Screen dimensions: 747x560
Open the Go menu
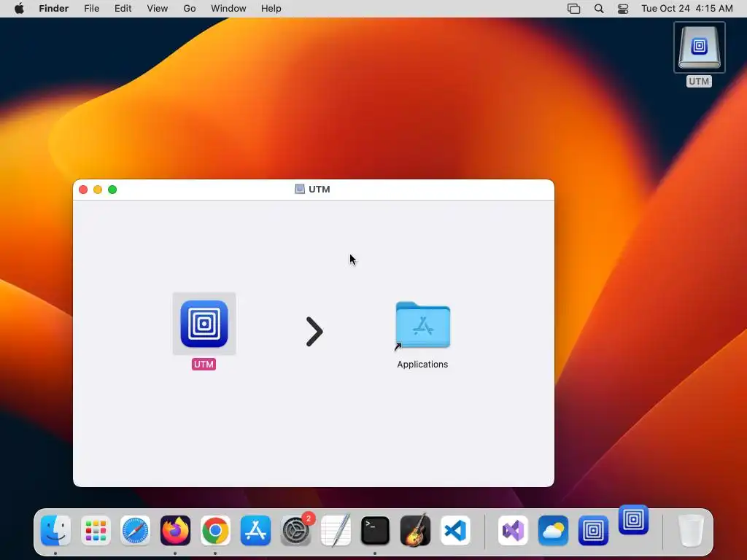coord(190,9)
